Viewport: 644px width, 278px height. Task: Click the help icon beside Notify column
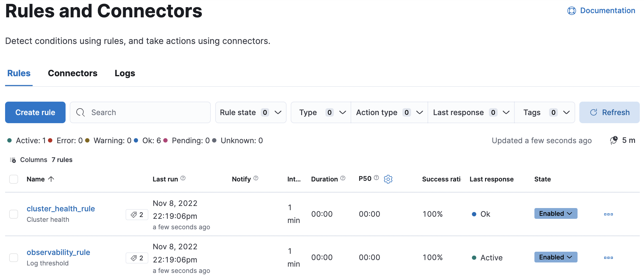tap(256, 178)
